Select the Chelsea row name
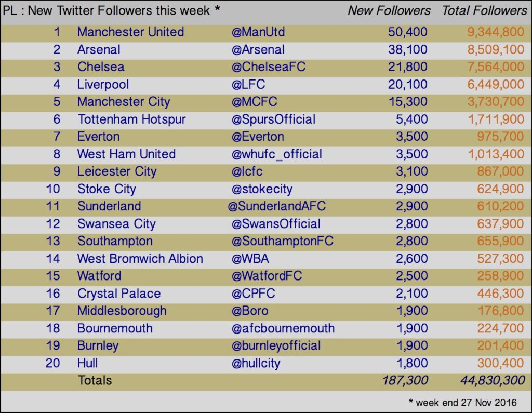 (x=101, y=67)
